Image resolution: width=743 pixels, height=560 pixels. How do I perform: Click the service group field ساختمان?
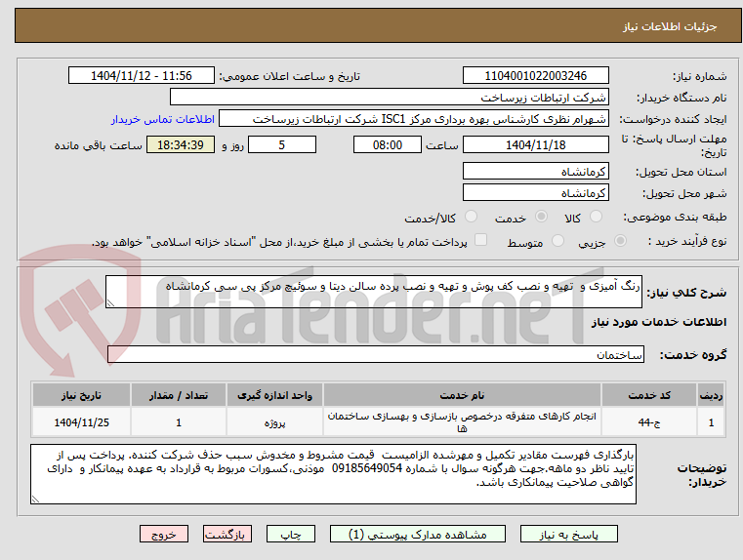[376, 354]
